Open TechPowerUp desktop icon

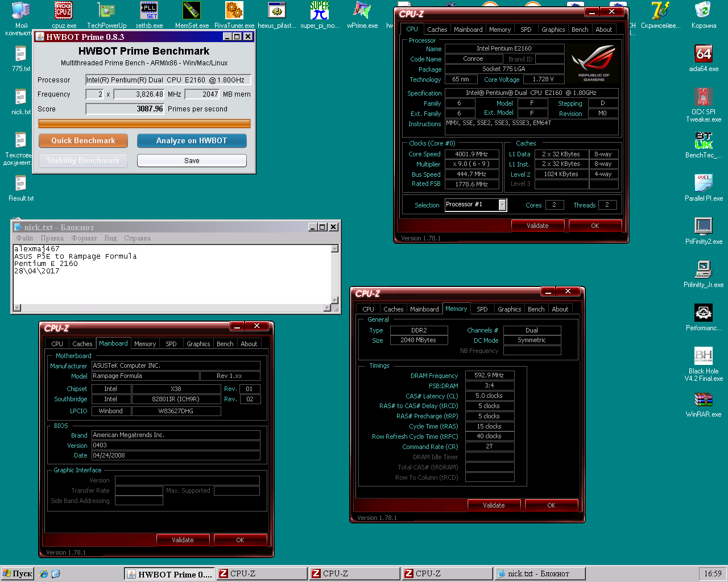[x=106, y=15]
